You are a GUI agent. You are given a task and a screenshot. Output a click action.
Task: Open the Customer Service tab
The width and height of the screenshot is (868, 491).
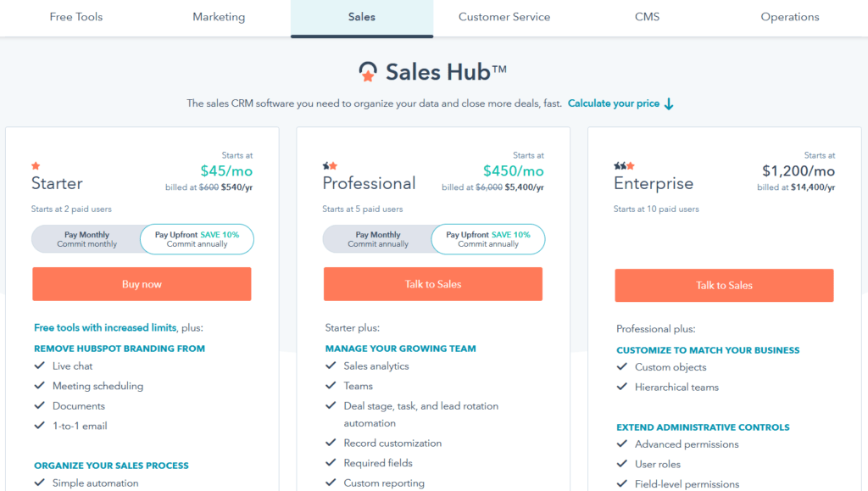point(504,17)
